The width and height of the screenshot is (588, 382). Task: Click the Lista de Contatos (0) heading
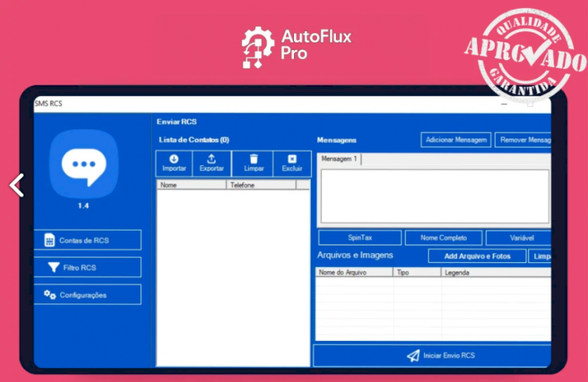194,140
